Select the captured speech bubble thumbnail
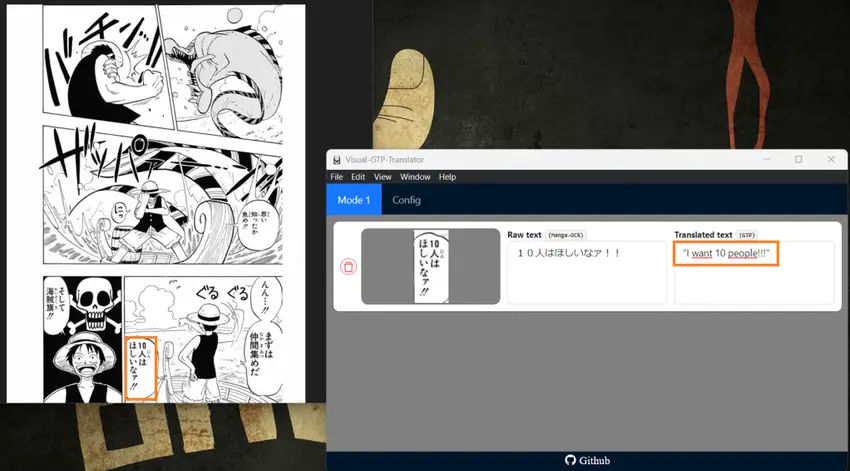This screenshot has height=471, width=850. click(x=430, y=266)
